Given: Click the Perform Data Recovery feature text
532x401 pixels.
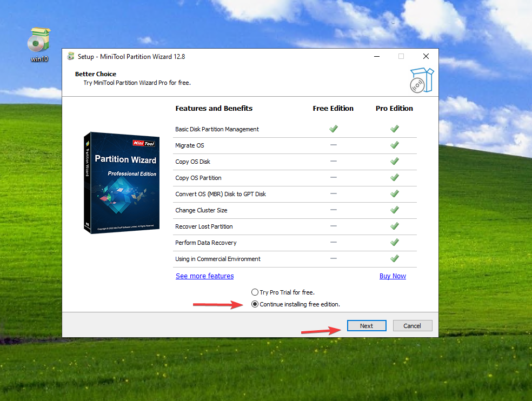Looking at the screenshot, I should pos(205,243).
